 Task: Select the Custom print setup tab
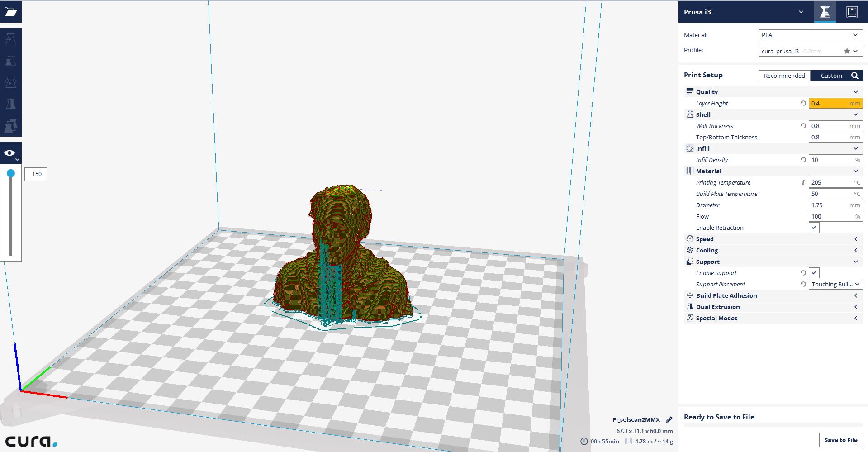pyautogui.click(x=831, y=76)
